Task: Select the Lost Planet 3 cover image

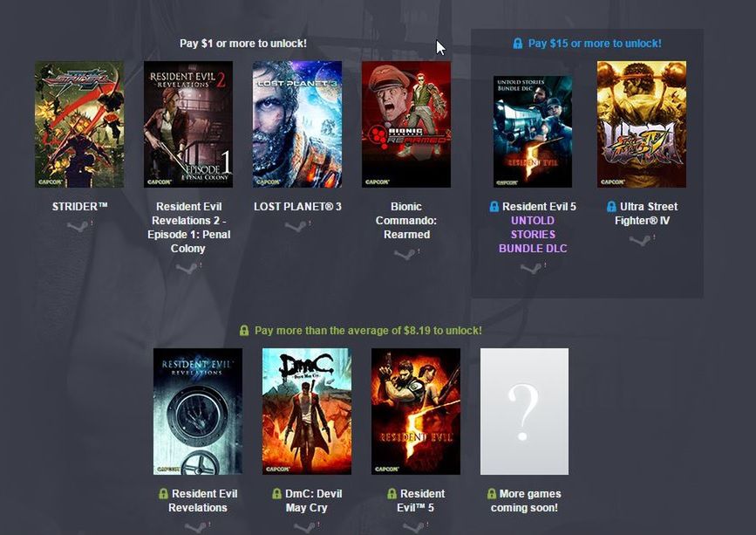Action: (297, 124)
